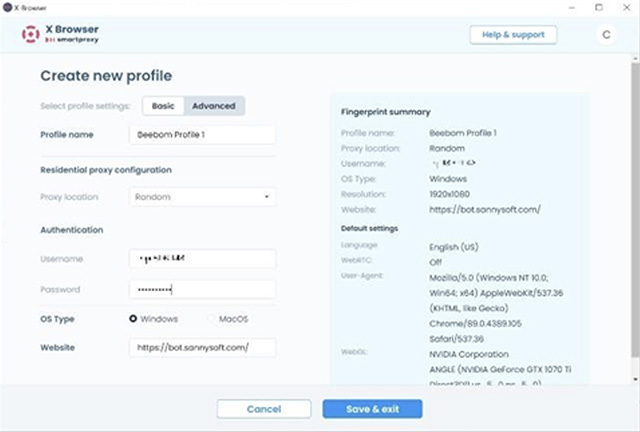Click the Create new profile heading
Viewport: 640px width, 432px height.
106,76
